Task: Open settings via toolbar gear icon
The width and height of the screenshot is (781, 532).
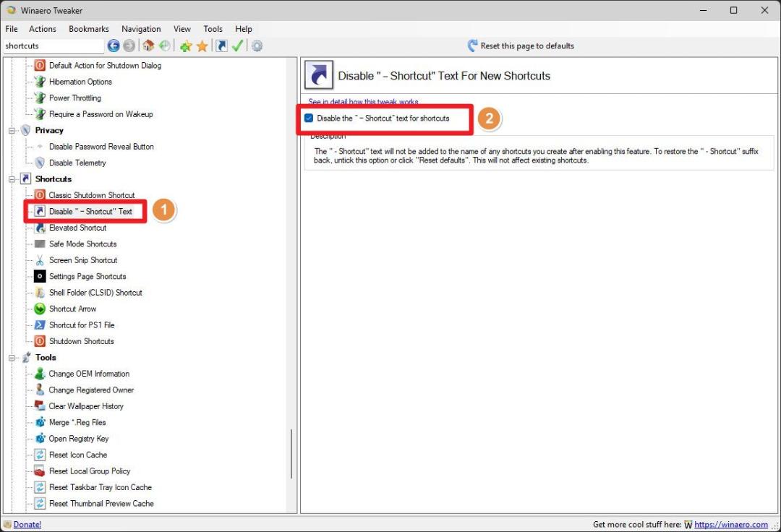Action: point(257,46)
